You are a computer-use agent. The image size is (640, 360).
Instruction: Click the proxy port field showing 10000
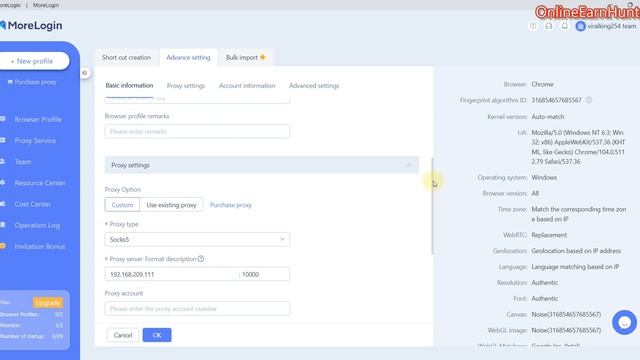click(x=265, y=274)
